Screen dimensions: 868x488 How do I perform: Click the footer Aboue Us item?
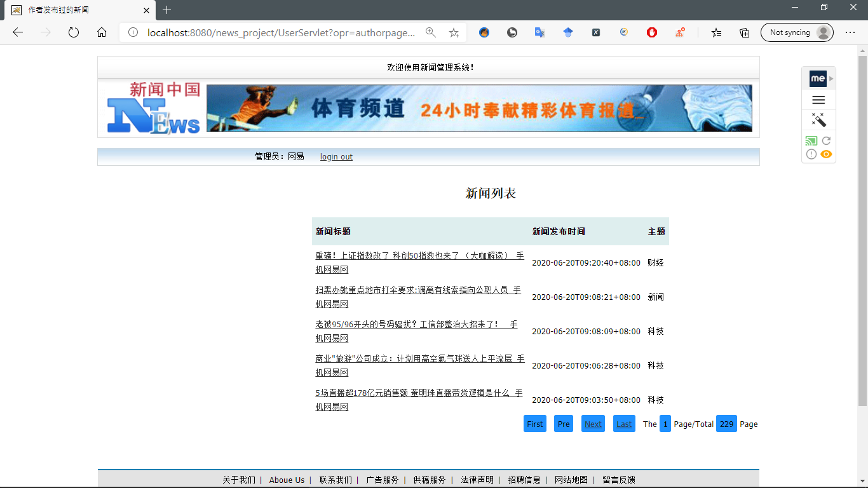click(287, 480)
